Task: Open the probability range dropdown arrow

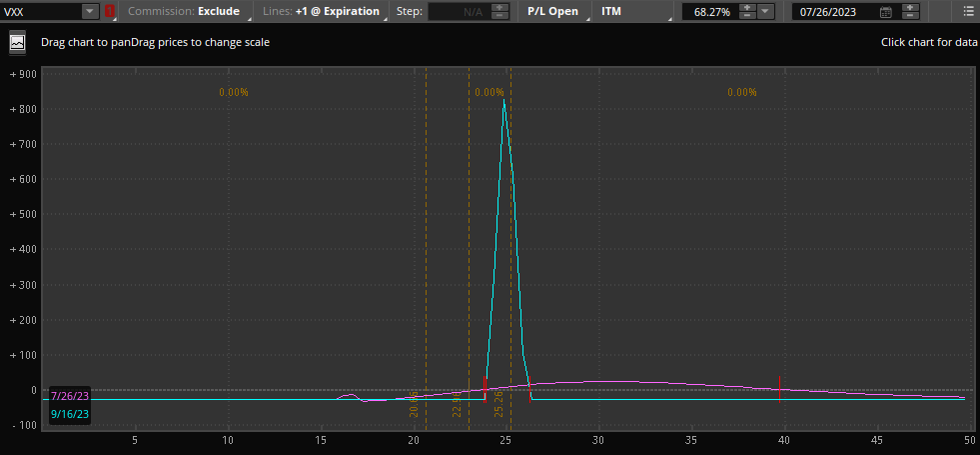Action: pyautogui.click(x=765, y=12)
